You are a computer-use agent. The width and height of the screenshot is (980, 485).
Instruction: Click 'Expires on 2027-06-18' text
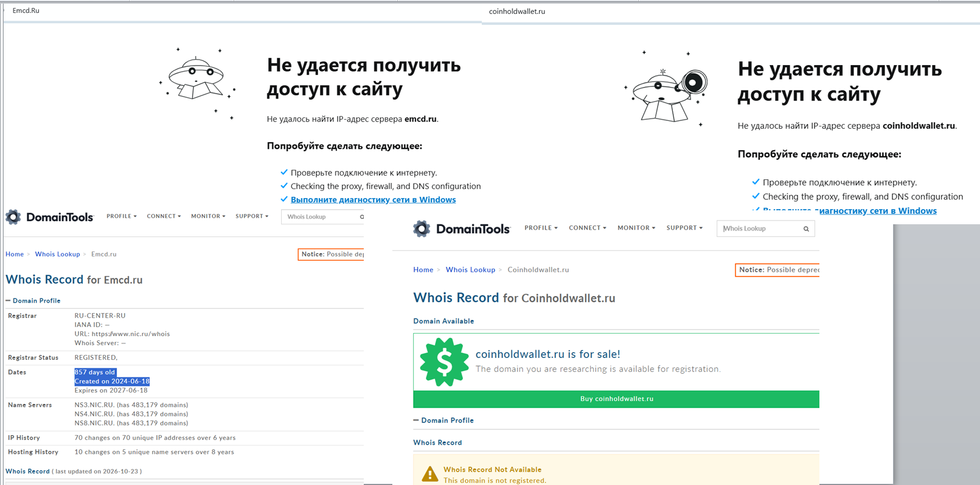(x=111, y=390)
